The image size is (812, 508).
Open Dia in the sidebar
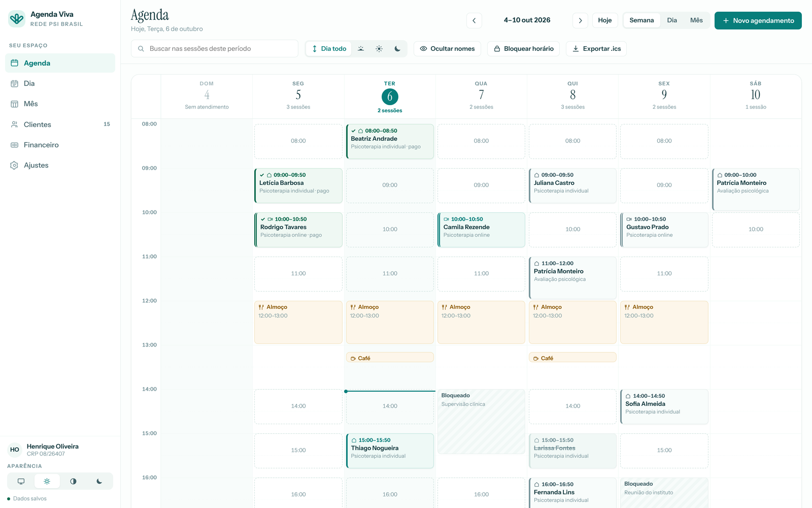coord(60,83)
